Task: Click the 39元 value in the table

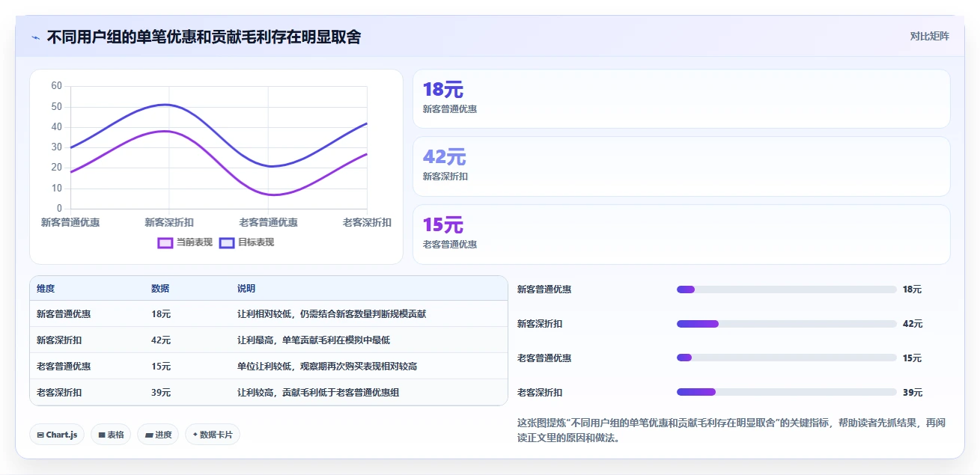Action: pyautogui.click(x=161, y=392)
